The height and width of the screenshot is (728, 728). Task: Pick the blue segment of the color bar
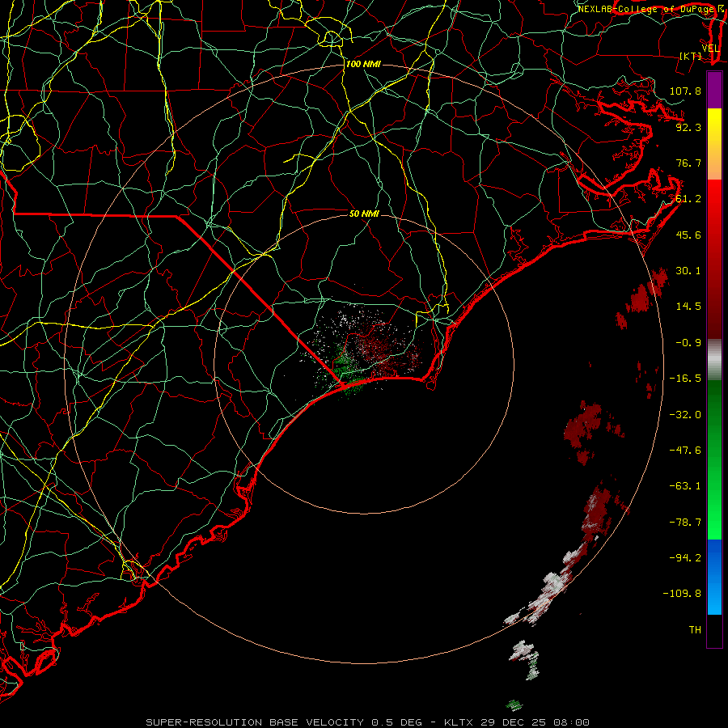tap(714, 577)
